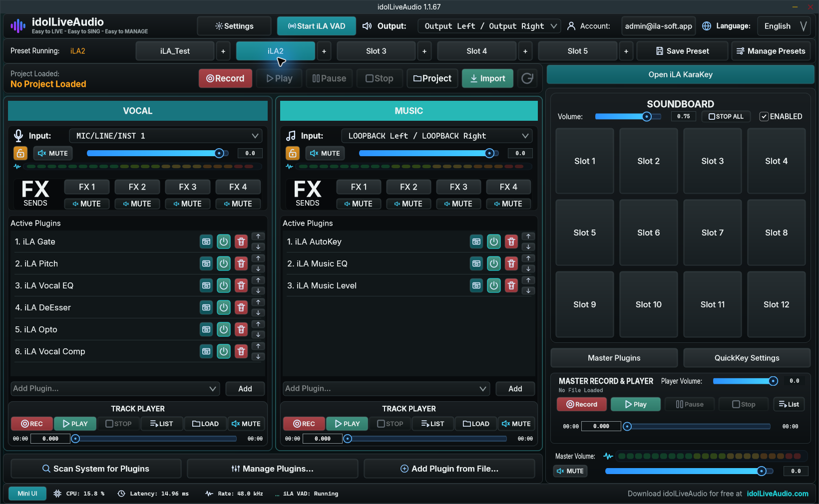Click Save Preset button
819x504 pixels.
682,51
